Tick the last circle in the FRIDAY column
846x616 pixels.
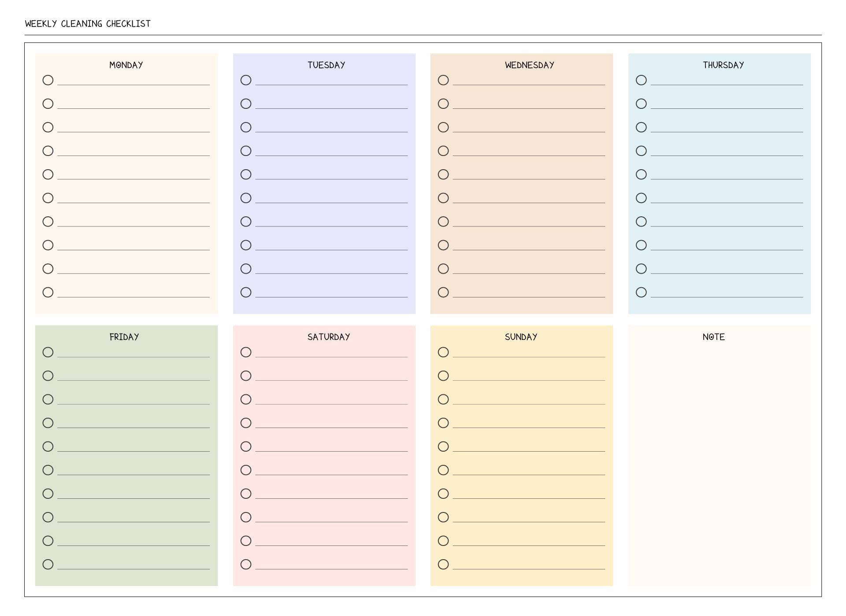point(48,564)
